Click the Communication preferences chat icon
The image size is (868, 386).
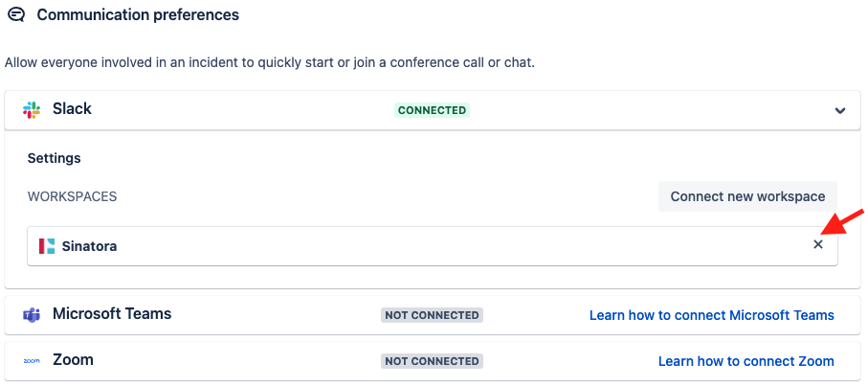[x=16, y=14]
